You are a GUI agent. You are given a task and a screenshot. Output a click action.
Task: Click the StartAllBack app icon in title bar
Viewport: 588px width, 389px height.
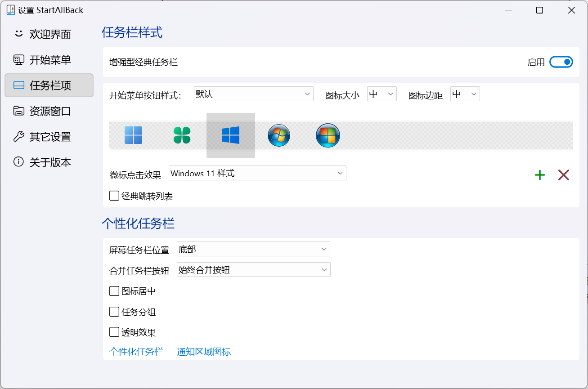tap(11, 10)
